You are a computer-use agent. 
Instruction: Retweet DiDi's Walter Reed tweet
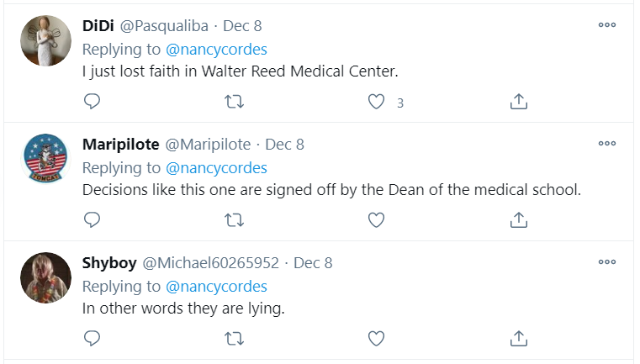tap(235, 102)
